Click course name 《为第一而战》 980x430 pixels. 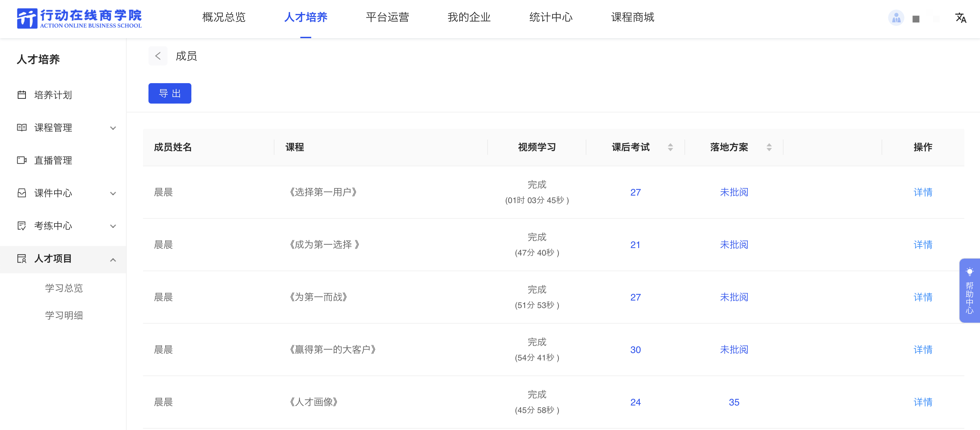(x=318, y=297)
